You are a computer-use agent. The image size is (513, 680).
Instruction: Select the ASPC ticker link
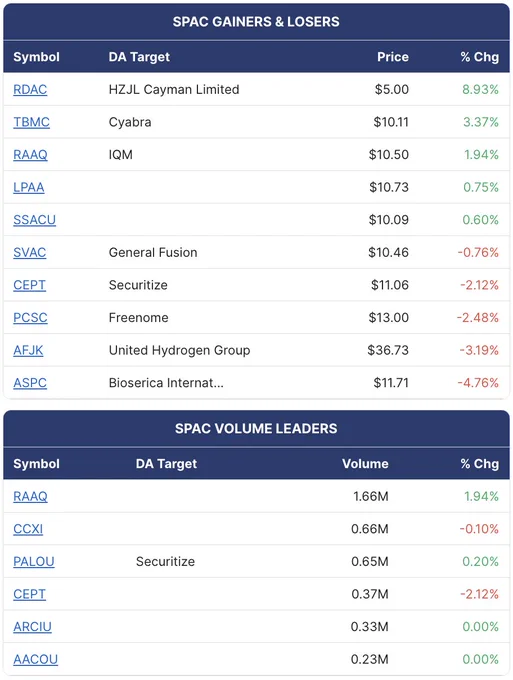[x=30, y=382]
